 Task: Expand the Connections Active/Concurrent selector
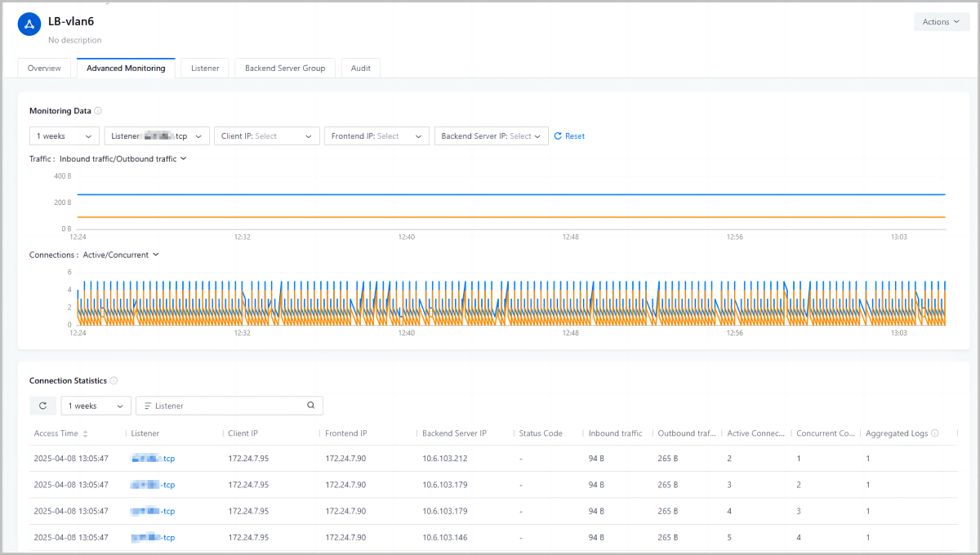coord(120,255)
